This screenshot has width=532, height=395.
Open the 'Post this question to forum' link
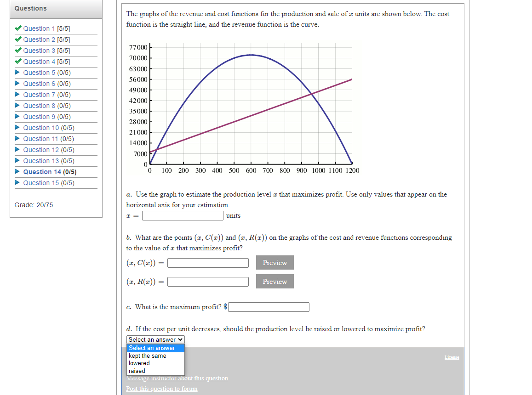pyautogui.click(x=162, y=389)
